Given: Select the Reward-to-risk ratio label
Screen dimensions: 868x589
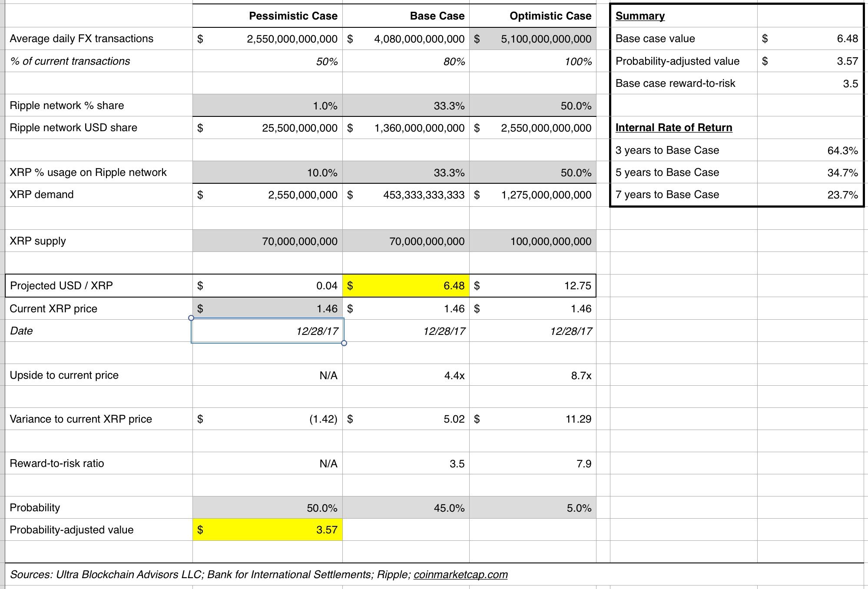Looking at the screenshot, I should pos(57,463).
